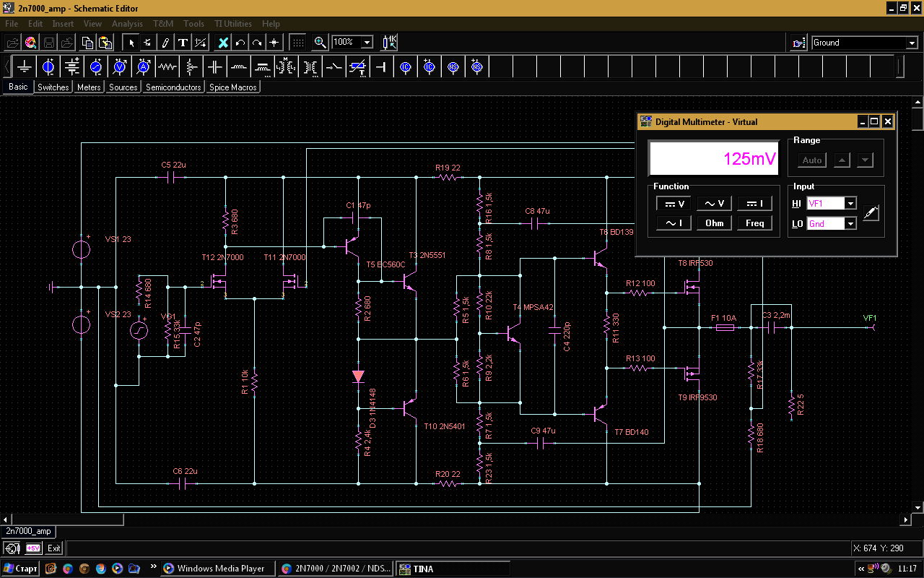The image size is (924, 578).
Task: Switch to the Semiconductors component tab
Action: point(173,87)
